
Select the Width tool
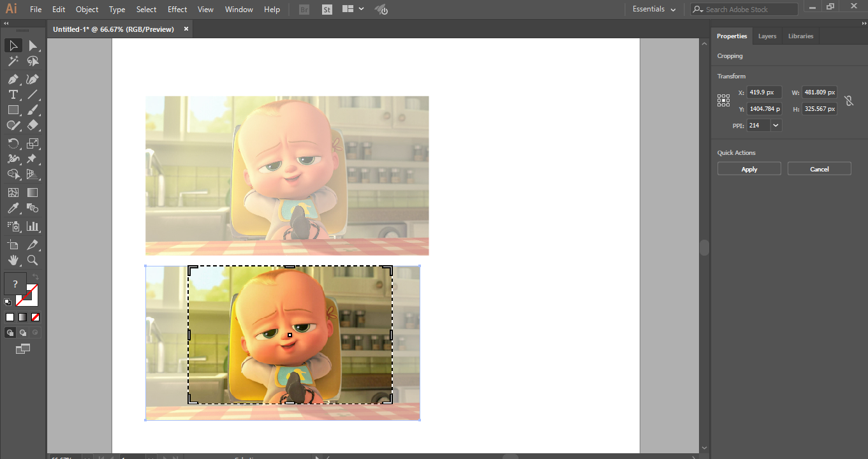click(x=13, y=159)
